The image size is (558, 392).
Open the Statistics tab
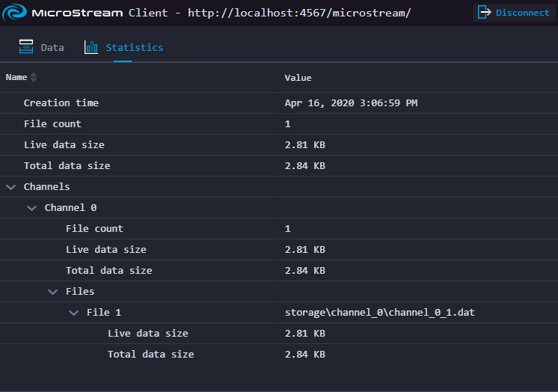[x=123, y=47]
